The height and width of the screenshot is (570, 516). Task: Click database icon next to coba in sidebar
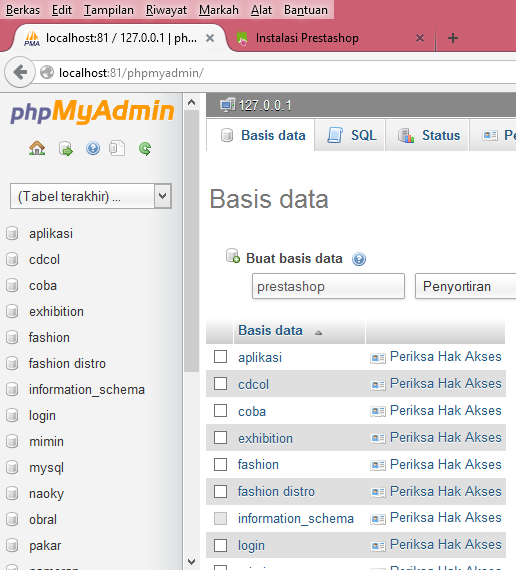coord(12,285)
